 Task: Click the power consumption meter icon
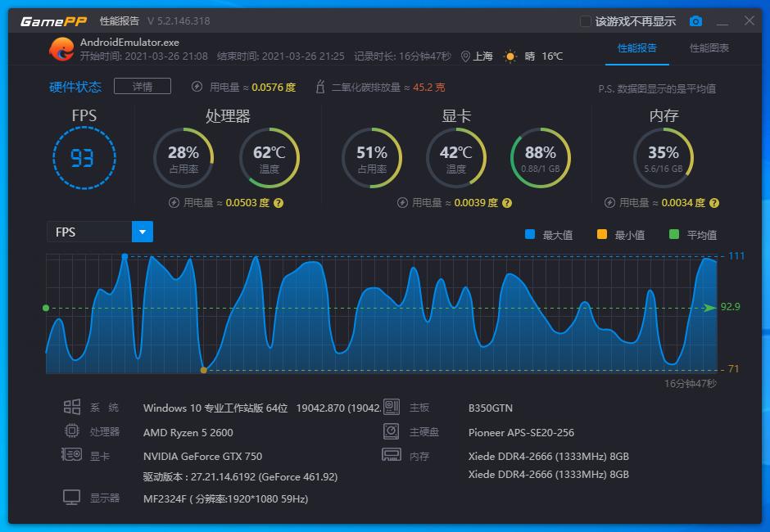(x=196, y=86)
